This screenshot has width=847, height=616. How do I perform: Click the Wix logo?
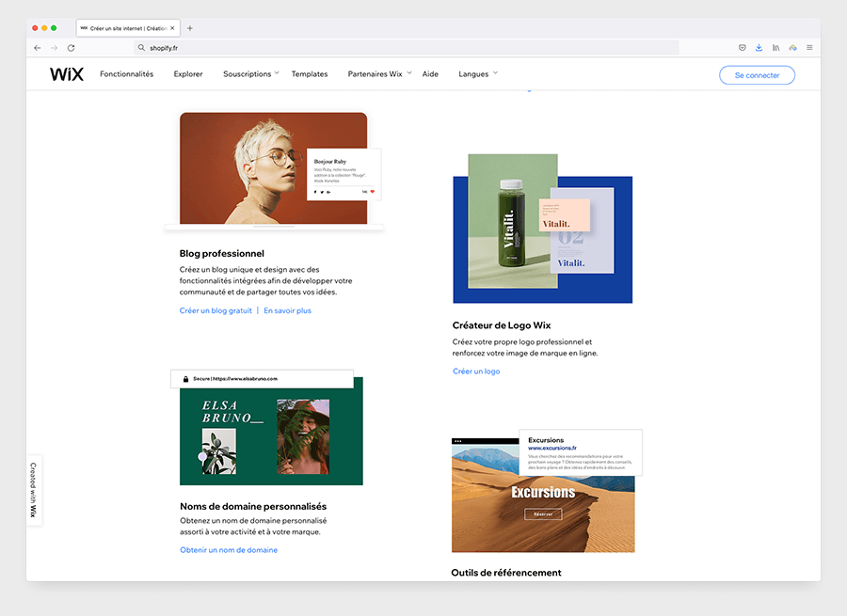[67, 74]
